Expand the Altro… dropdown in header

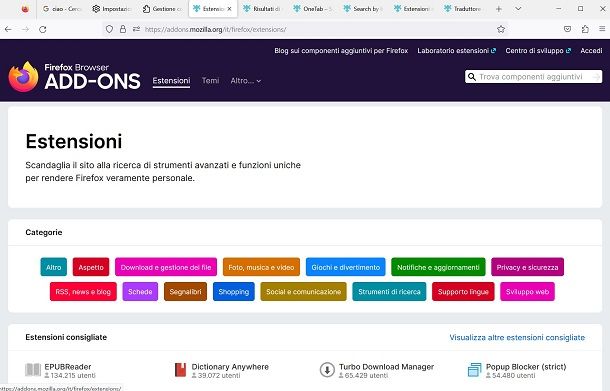245,81
